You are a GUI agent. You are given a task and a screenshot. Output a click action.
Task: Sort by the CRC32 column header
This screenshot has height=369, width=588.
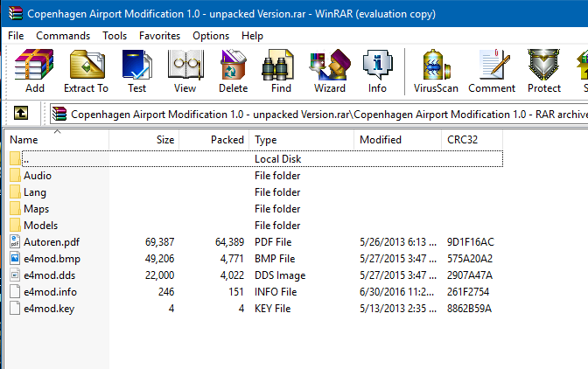472,140
